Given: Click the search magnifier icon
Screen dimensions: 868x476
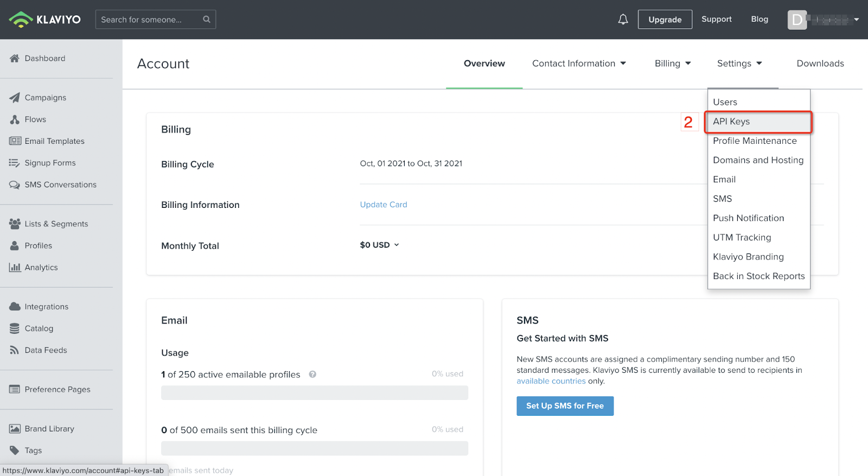Looking at the screenshot, I should (x=207, y=20).
